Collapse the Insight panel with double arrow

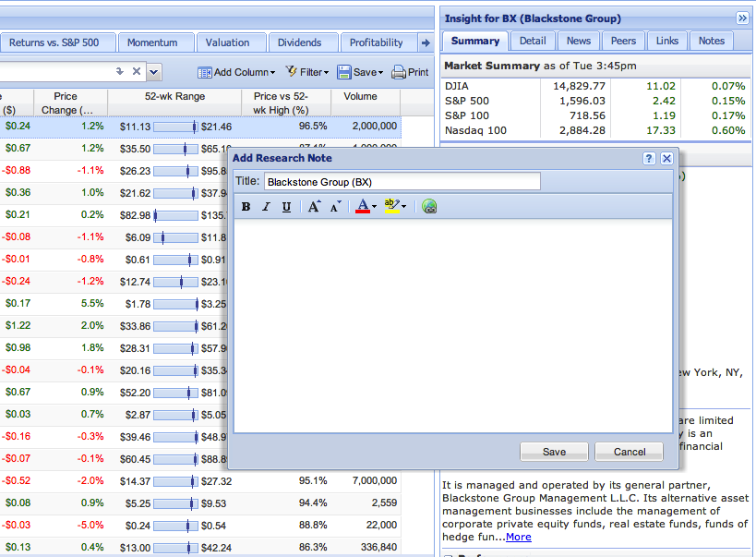[742, 18]
